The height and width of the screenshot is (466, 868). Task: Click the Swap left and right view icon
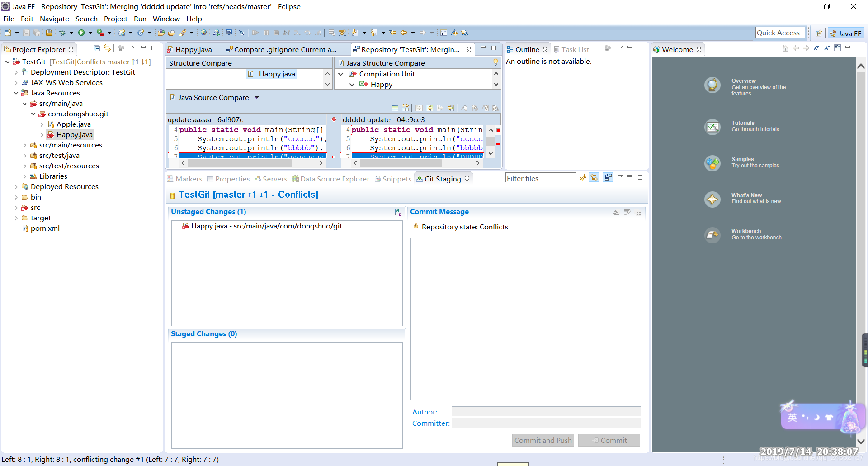(406, 108)
